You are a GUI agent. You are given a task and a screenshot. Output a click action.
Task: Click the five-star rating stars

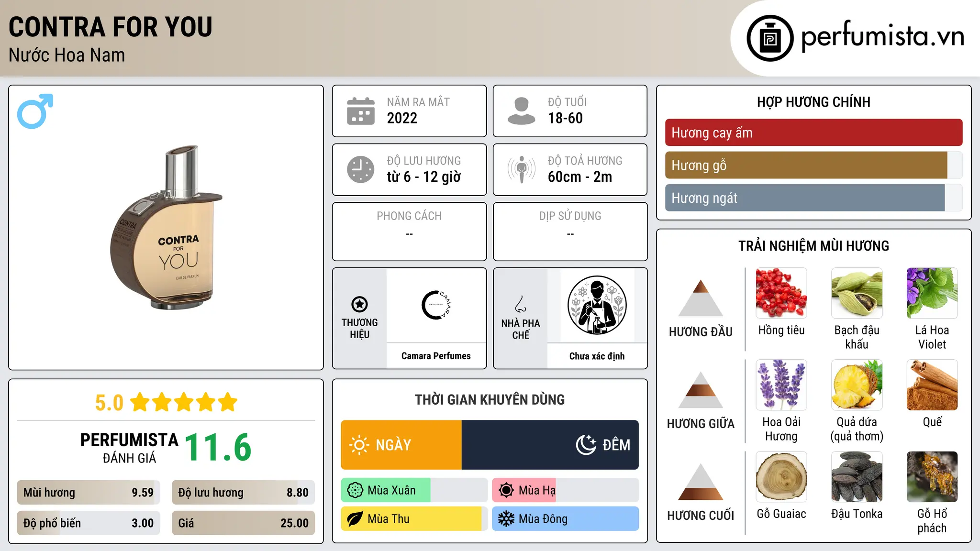(x=184, y=402)
